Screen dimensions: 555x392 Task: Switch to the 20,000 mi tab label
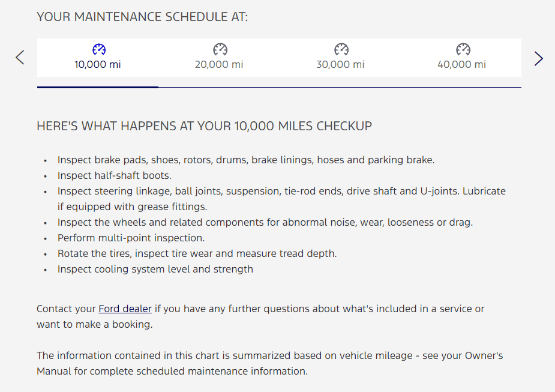[x=219, y=64]
